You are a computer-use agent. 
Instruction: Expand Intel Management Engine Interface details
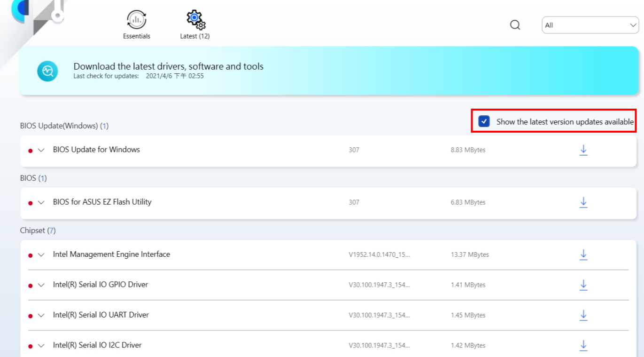(41, 254)
